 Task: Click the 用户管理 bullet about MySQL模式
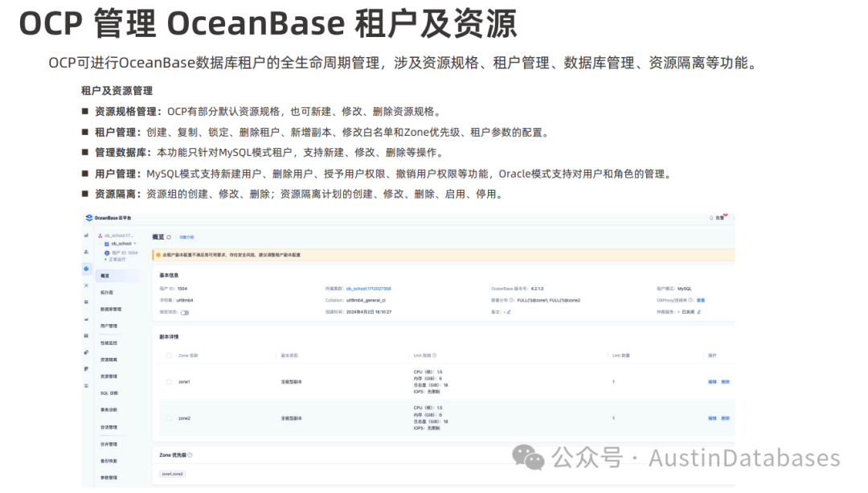tap(383, 174)
